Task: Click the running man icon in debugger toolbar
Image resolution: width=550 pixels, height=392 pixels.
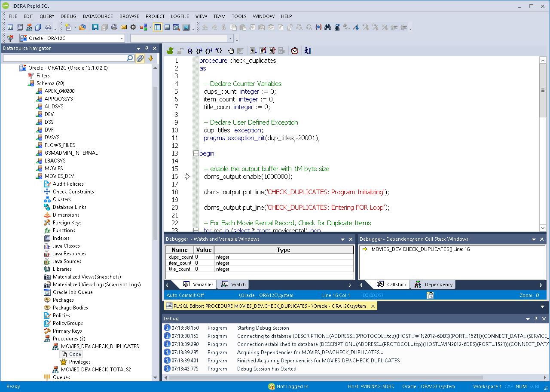Action: point(307,51)
